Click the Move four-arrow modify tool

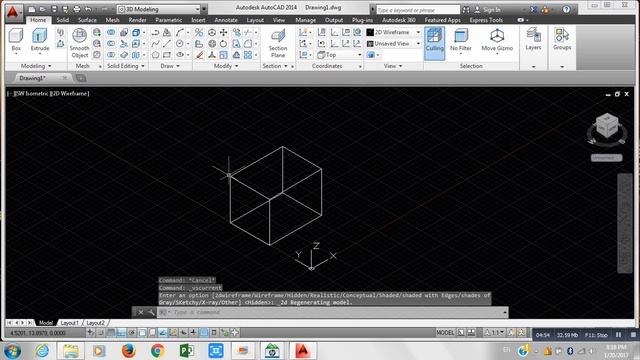pos(224,32)
